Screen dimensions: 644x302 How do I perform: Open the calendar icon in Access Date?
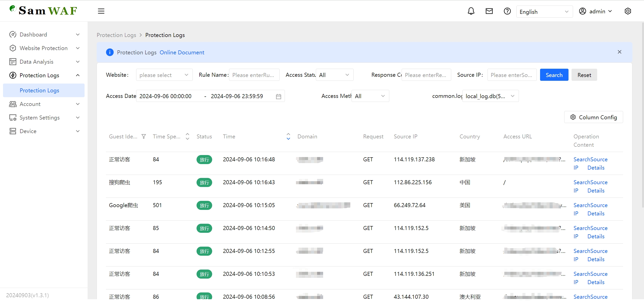[278, 96]
